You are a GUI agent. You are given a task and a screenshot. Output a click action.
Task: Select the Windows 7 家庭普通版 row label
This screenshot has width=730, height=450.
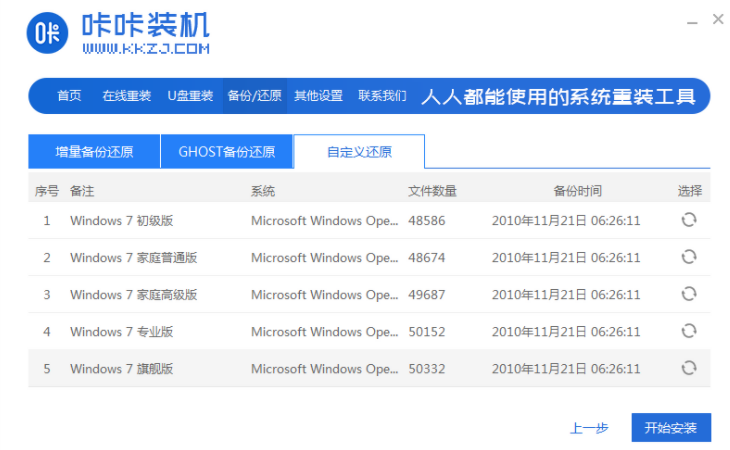click(x=134, y=257)
